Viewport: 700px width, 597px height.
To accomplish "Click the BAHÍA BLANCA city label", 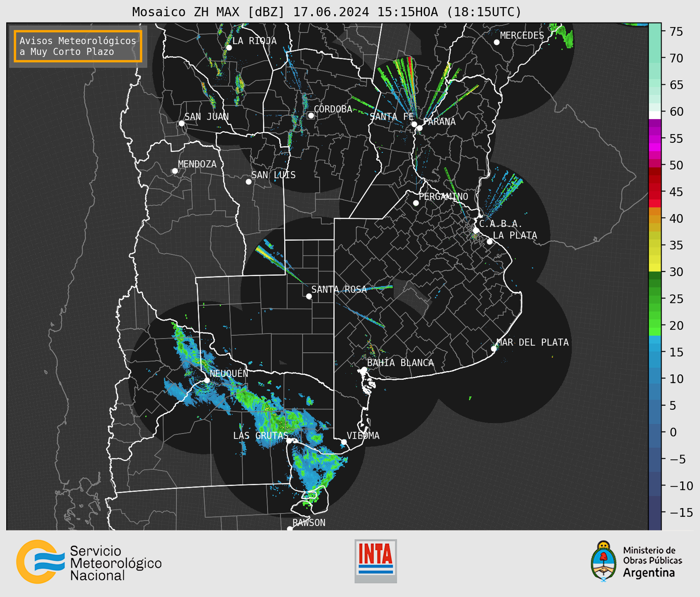I will click(x=400, y=363).
